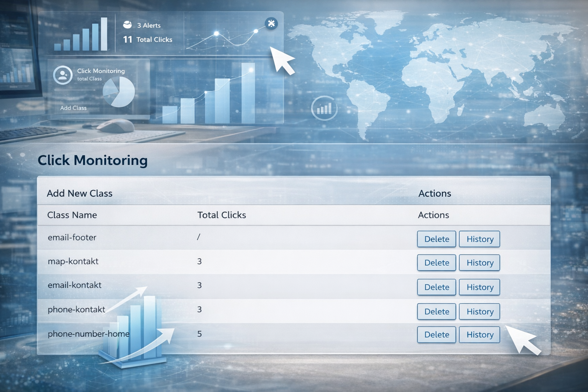The width and height of the screenshot is (588, 392).
Task: Click the alerts icon beside 3 Alerts
Action: (x=127, y=25)
